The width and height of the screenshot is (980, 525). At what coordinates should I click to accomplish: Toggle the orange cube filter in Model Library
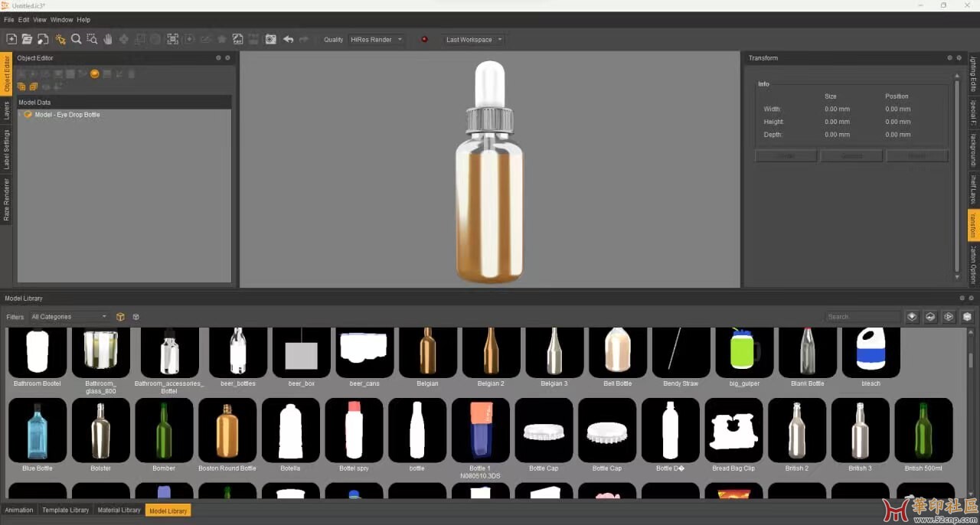(120, 317)
